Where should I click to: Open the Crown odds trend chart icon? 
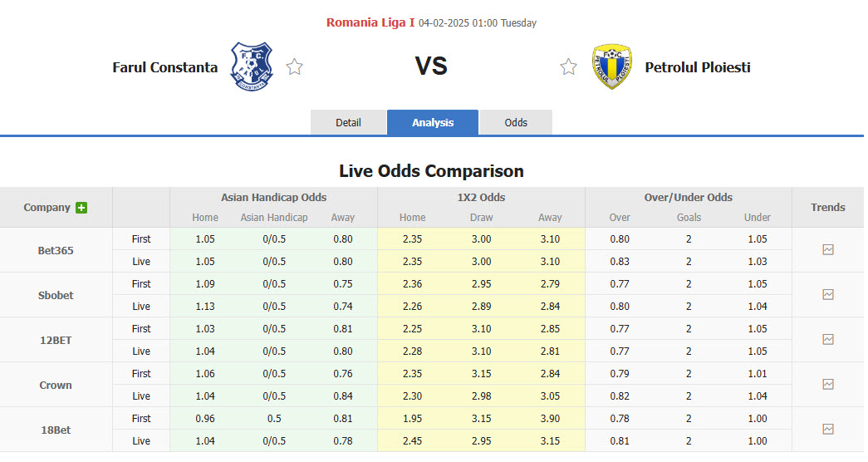tap(827, 384)
